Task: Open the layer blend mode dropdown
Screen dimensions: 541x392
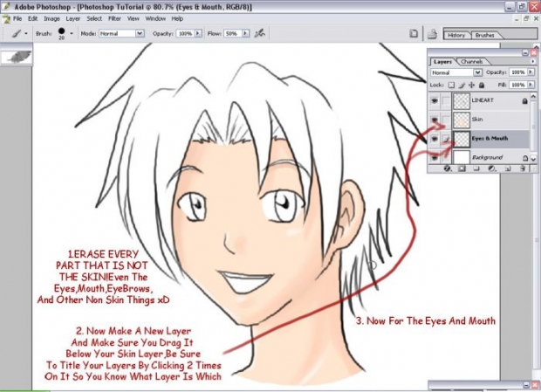Action: coord(477,72)
